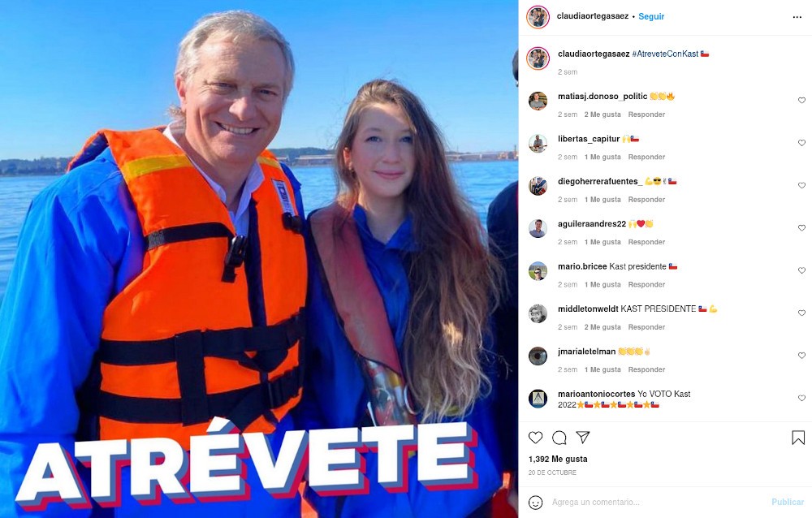Like the post with heart icon
The image size is (812, 518).
(535, 438)
